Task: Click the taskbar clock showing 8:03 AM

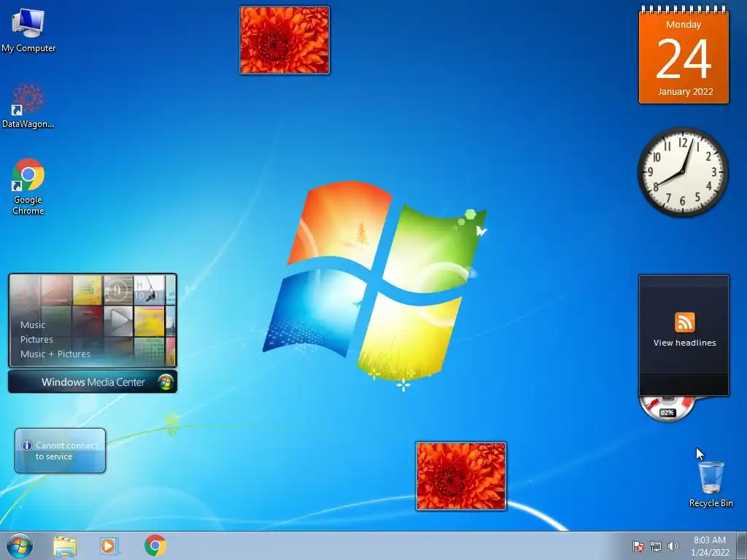Action: click(x=710, y=545)
